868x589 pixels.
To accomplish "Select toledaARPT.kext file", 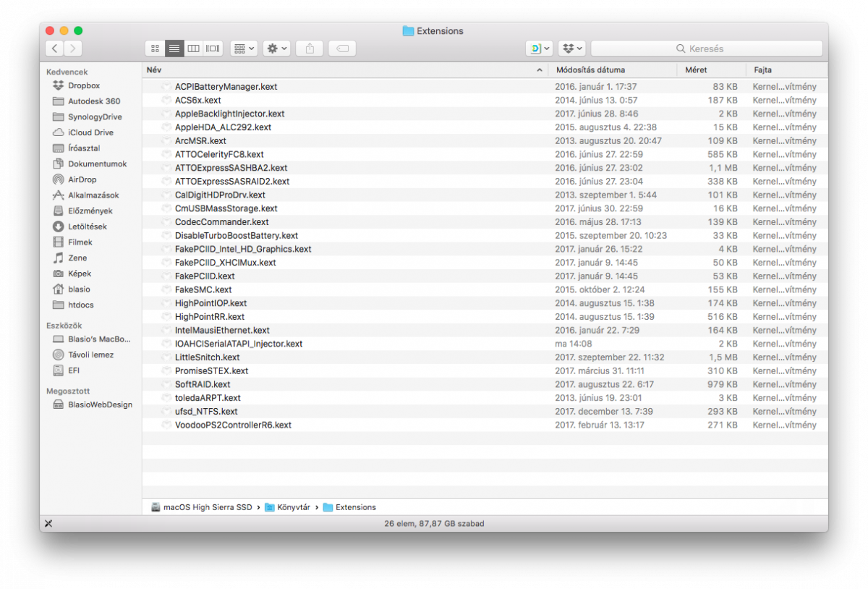I will (x=485, y=397).
